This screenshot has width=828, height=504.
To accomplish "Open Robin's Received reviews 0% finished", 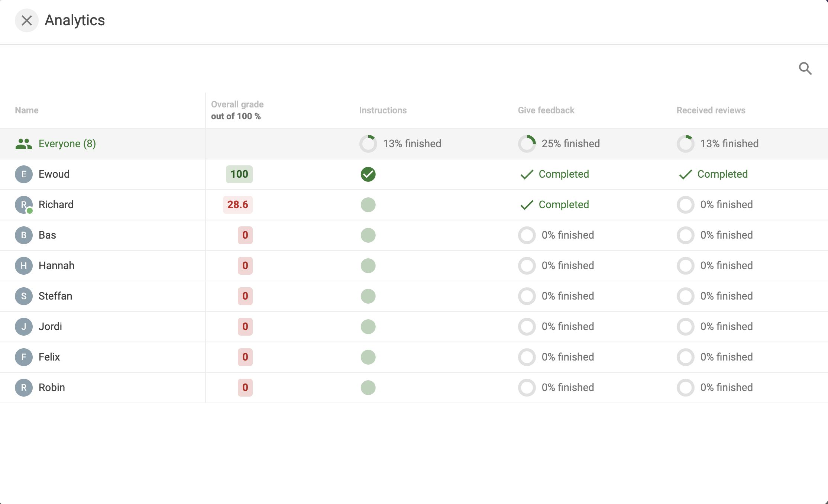I will click(715, 388).
